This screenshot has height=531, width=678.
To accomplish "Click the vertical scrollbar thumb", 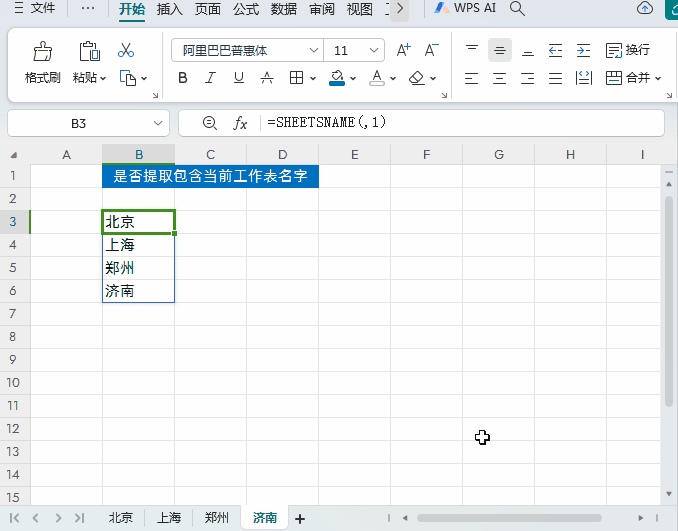I will [x=669, y=299].
